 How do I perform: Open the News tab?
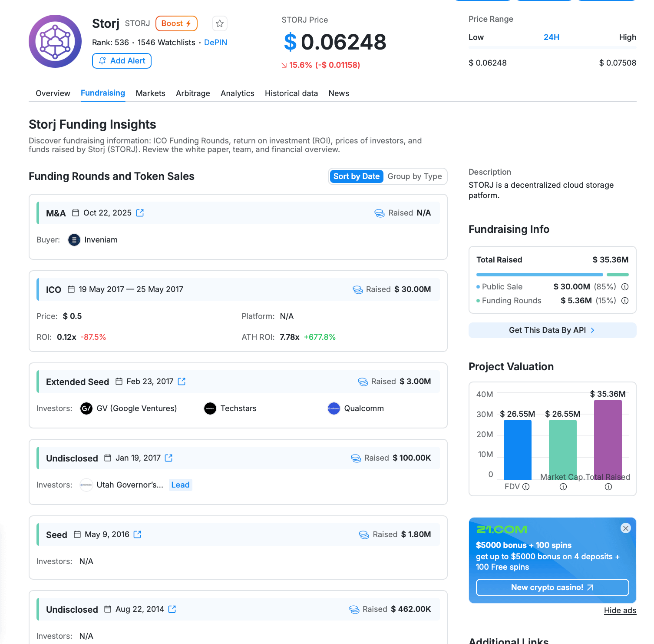coord(339,93)
